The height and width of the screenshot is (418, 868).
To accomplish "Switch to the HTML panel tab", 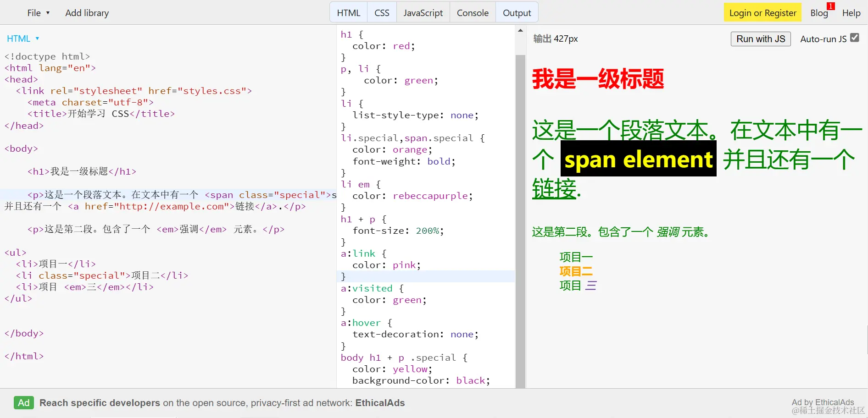I will [349, 13].
